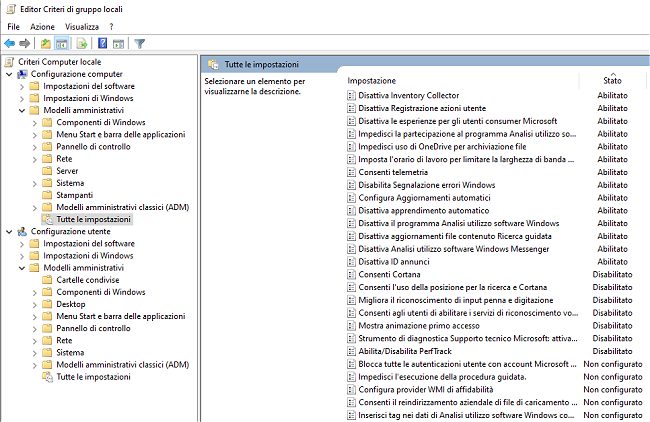This screenshot has width=650, height=422.
Task: Click icon of Mostra animazione primo accesso
Action: (x=352, y=326)
